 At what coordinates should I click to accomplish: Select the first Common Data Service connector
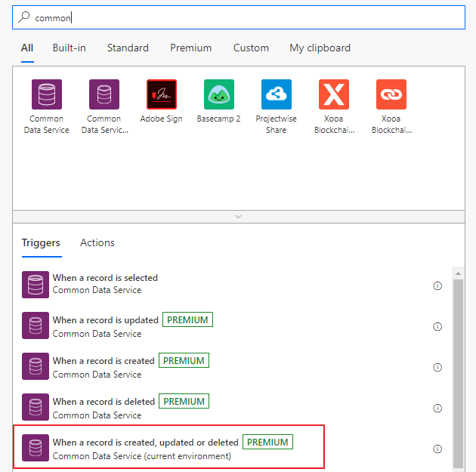coord(47,94)
